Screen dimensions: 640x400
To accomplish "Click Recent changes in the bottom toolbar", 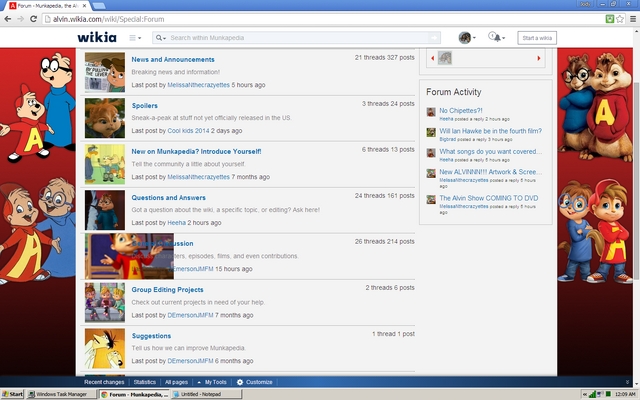I will (x=104, y=382).
